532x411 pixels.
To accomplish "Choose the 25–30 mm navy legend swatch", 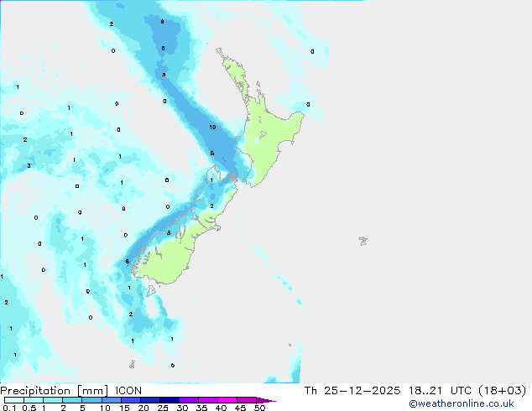I will click(x=169, y=400).
